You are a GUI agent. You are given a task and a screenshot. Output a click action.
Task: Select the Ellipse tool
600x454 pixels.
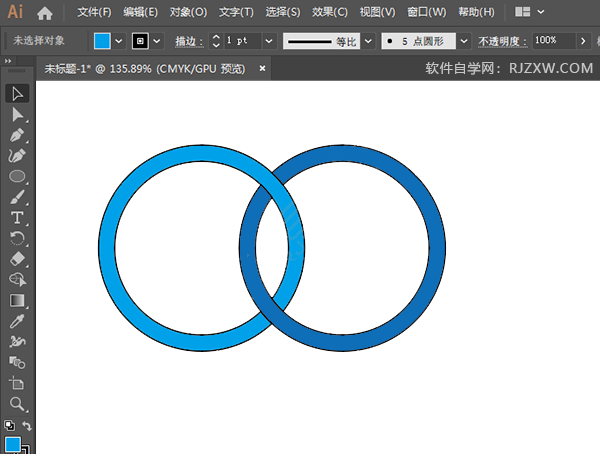[x=17, y=176]
